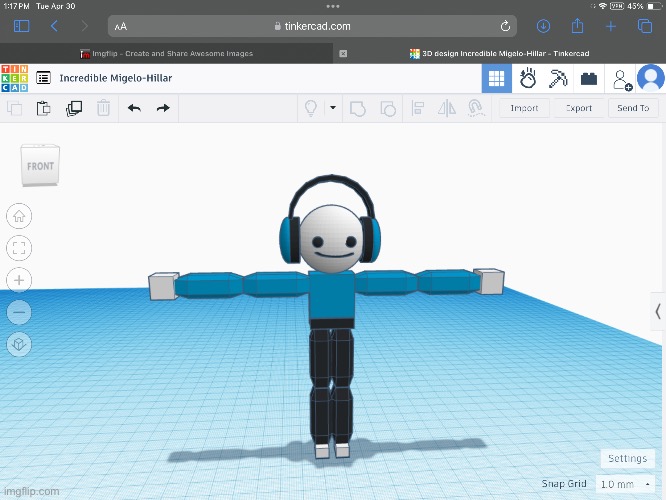Open the Tinkercad logo home

(x=15, y=78)
